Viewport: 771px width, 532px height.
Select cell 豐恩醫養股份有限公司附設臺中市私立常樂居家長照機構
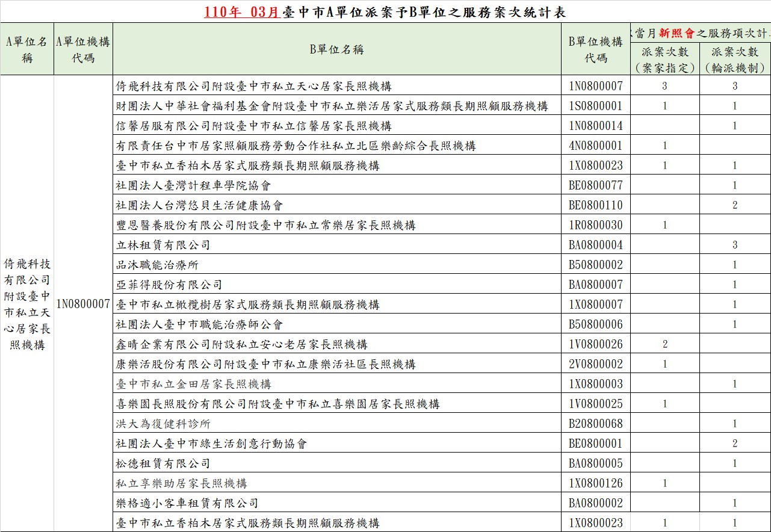tap(337, 225)
